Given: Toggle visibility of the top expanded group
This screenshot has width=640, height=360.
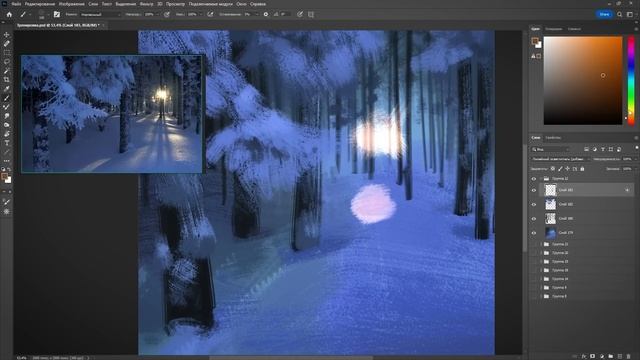Looking at the screenshot, I should [534, 179].
